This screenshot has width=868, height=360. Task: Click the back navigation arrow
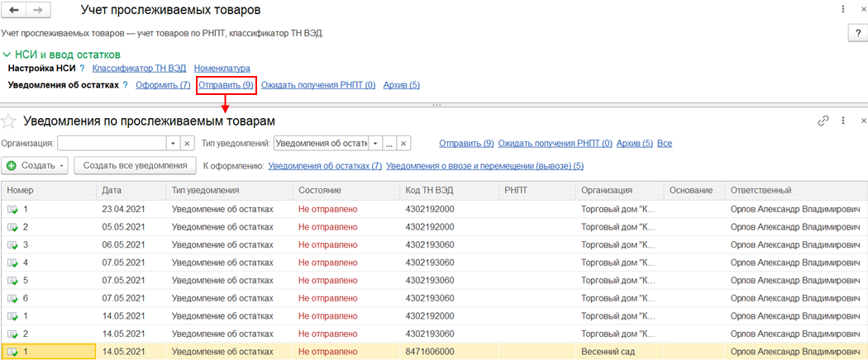pyautogui.click(x=14, y=11)
